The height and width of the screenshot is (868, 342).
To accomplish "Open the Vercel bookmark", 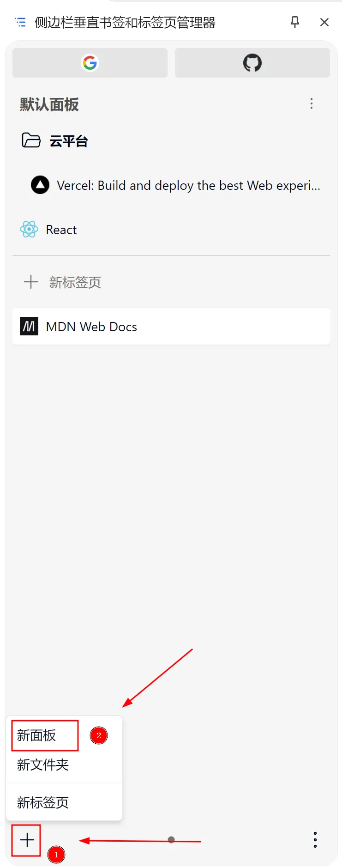I will tap(175, 185).
